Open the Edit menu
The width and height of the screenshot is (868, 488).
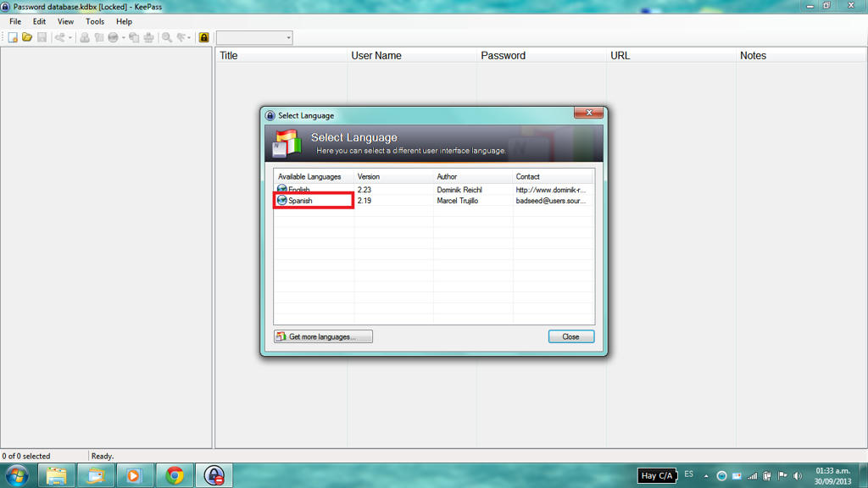pyautogui.click(x=39, y=21)
